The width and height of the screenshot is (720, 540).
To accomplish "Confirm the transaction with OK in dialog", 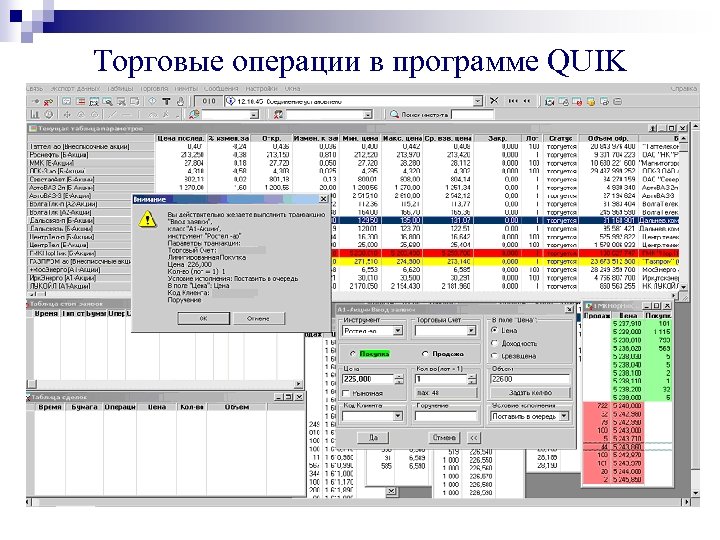I will pyautogui.click(x=203, y=318).
